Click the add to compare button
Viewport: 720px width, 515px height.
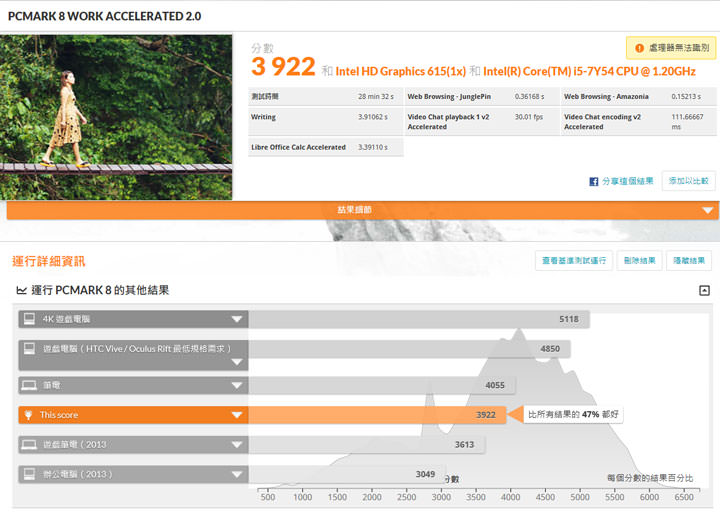[x=689, y=181]
